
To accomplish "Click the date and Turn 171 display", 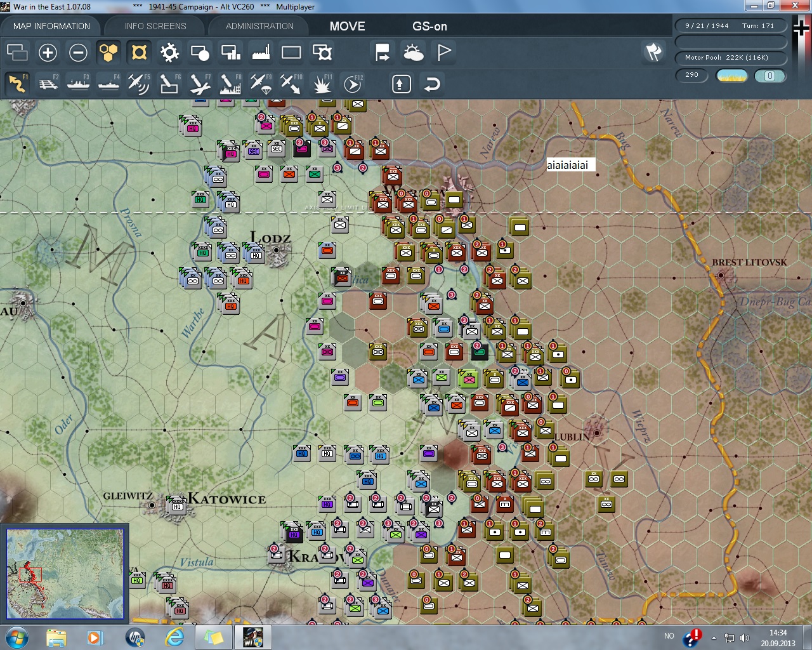I will (x=731, y=26).
